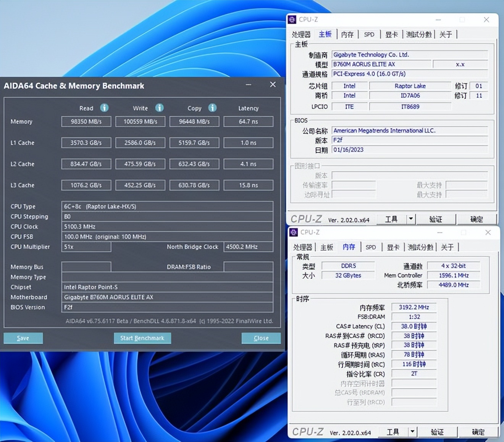Click Start Benchmark in AIDA64
Image resolution: width=504 pixels, height=442 pixels.
point(142,338)
